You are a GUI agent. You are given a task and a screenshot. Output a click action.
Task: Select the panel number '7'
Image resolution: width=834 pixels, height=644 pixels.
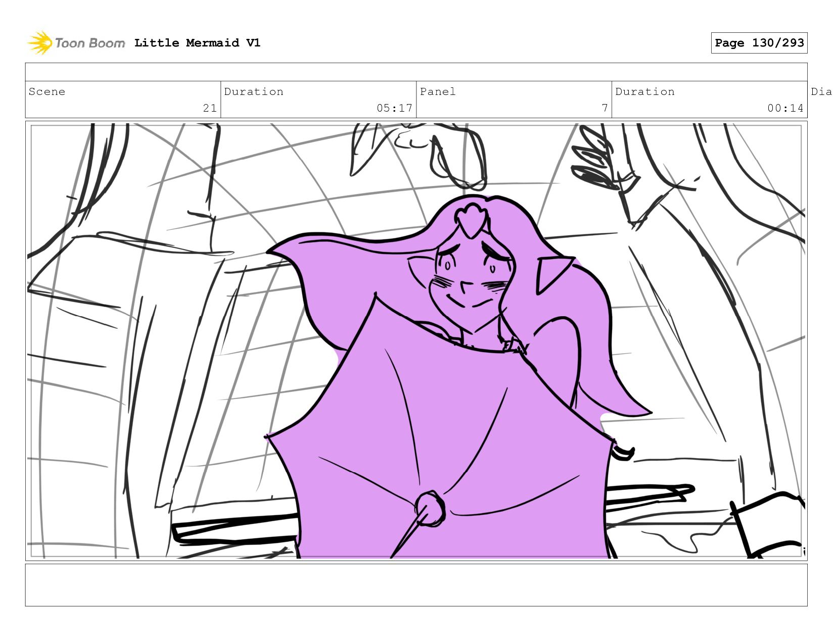[605, 108]
